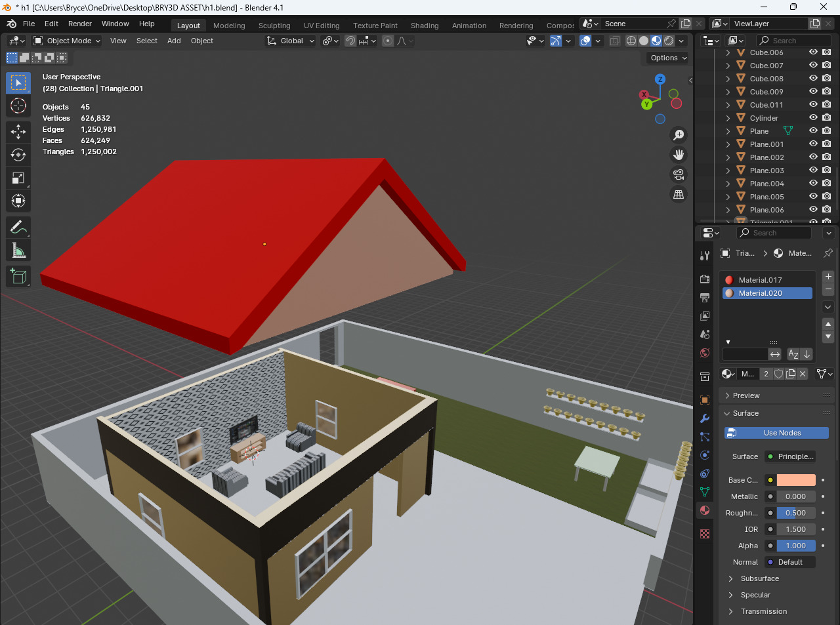
Task: Open the Render properties tab
Action: [x=705, y=279]
